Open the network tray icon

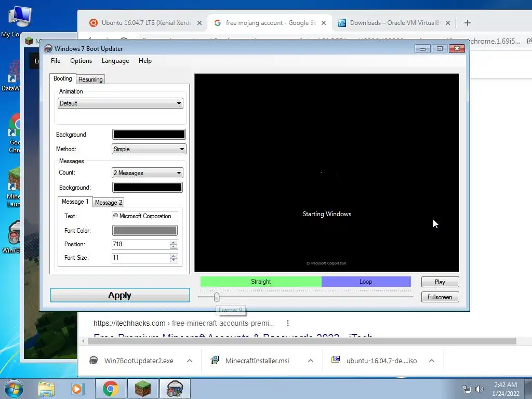click(467, 389)
